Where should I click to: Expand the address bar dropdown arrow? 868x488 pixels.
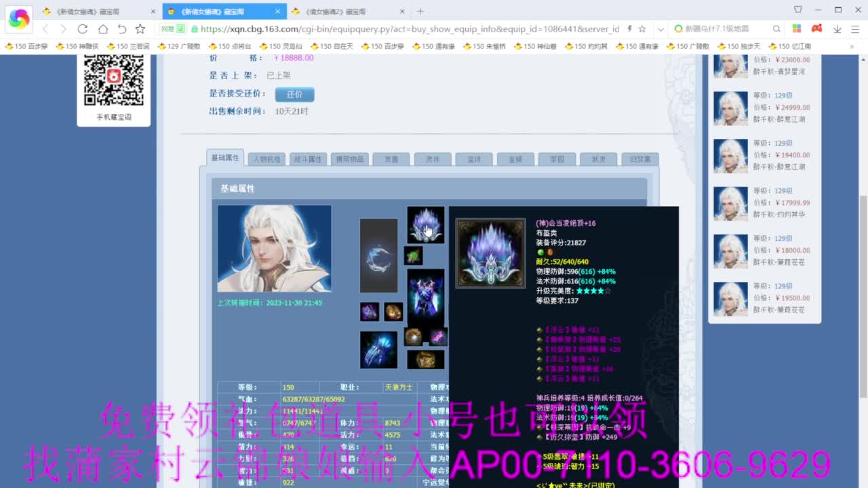point(660,30)
